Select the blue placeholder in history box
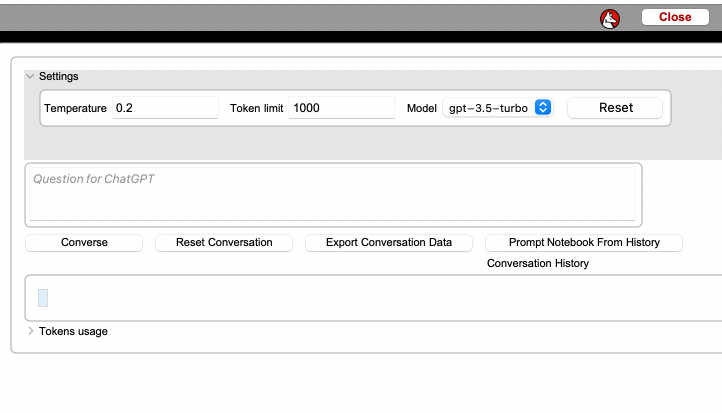Viewport: 722px width, 413px height. point(43,298)
